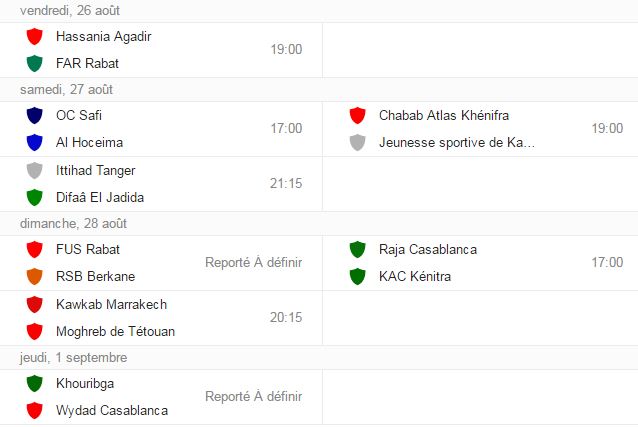Screen dimensions: 638x427
Task: Click the green Khouribga shield icon
Action: click(35, 383)
